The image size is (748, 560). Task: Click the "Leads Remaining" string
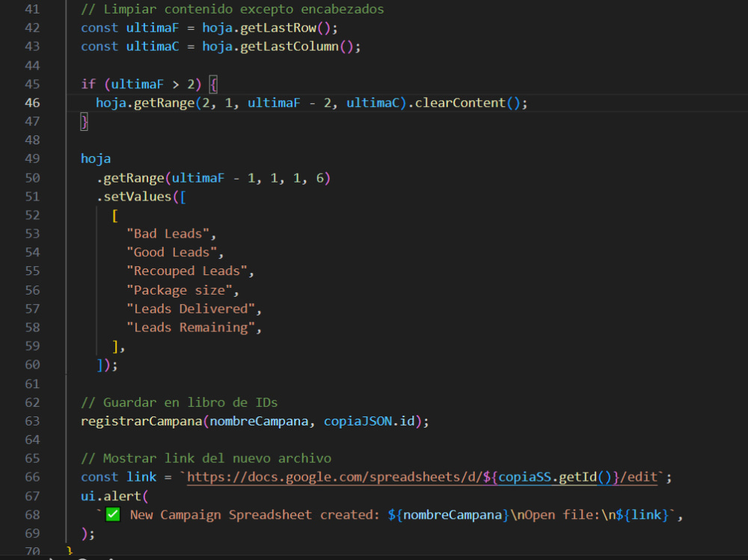[191, 327]
